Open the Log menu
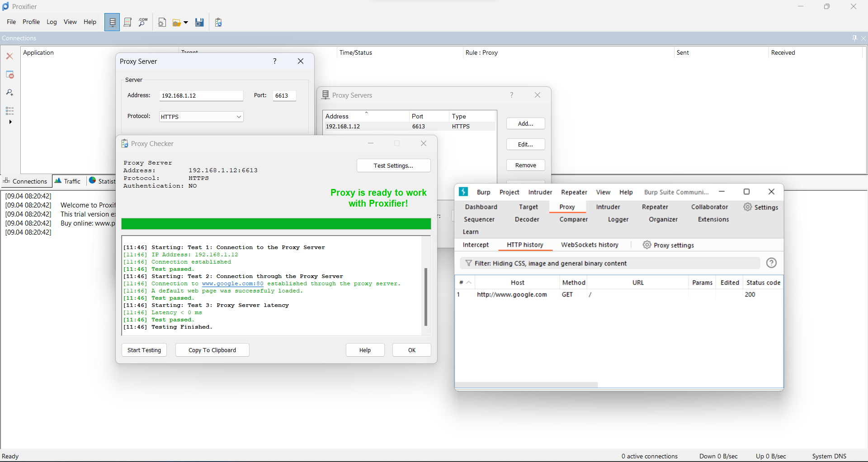The width and height of the screenshot is (868, 462). (x=52, y=22)
